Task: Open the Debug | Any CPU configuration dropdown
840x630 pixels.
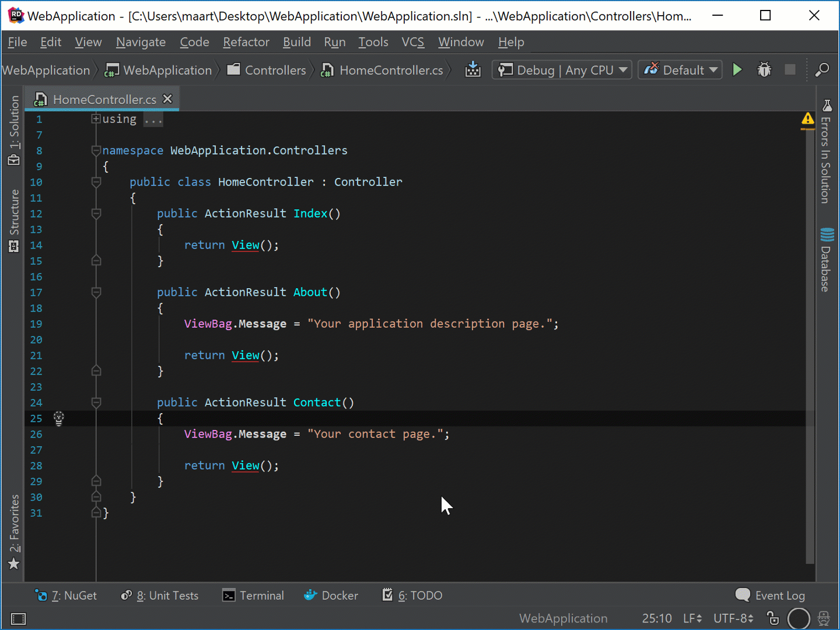Action: 561,69
